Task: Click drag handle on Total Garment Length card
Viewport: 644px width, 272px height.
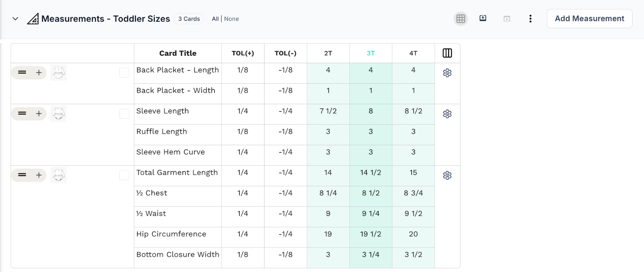Action: pyautogui.click(x=22, y=175)
